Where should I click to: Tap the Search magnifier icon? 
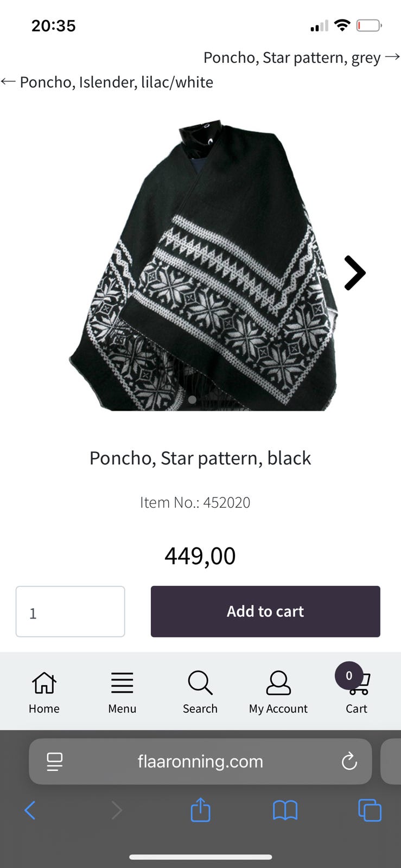(200, 683)
